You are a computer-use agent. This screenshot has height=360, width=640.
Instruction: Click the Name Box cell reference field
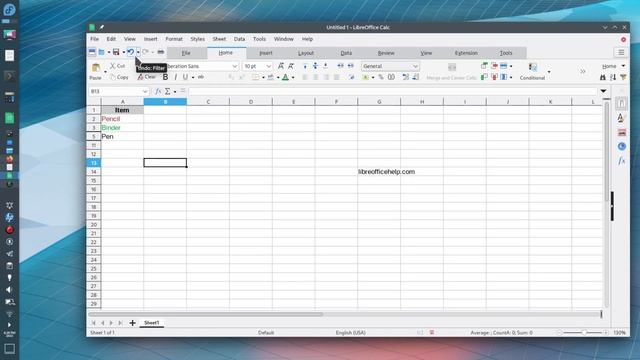[x=119, y=91]
